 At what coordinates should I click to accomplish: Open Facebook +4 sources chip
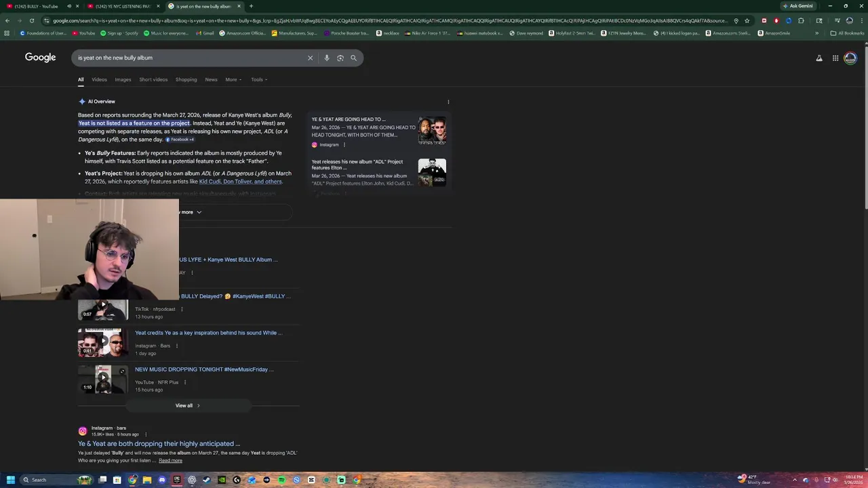click(180, 140)
